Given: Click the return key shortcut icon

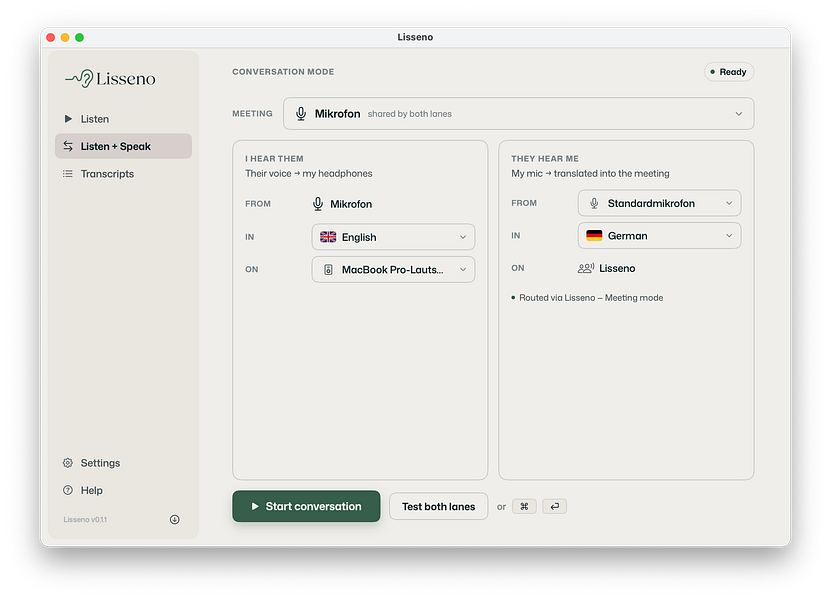Looking at the screenshot, I should click(554, 506).
